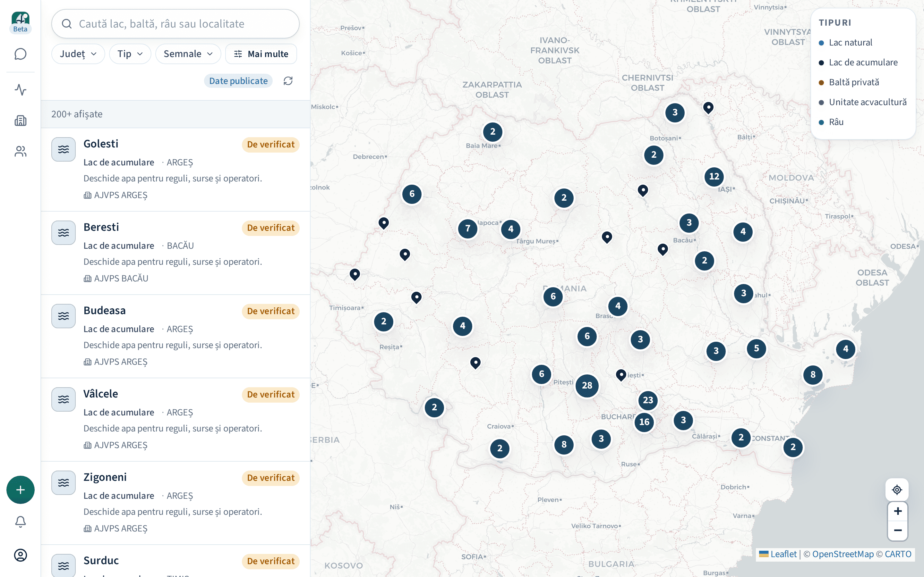Open the community users sidebar icon
The width and height of the screenshot is (924, 577).
tap(20, 152)
